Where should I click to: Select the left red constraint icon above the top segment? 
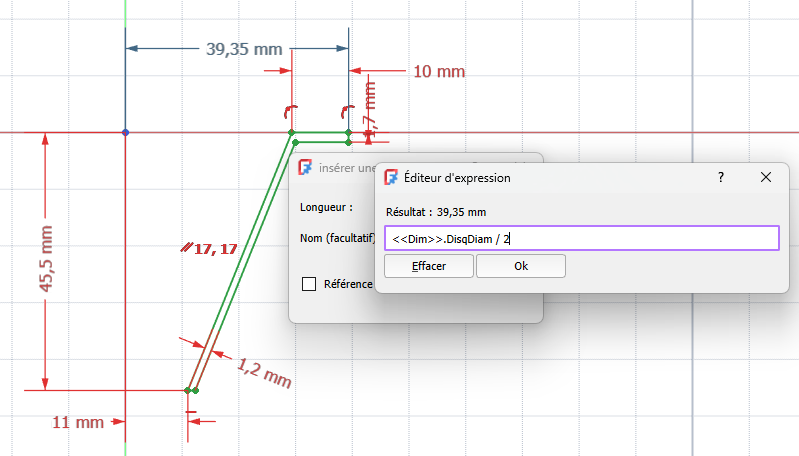[x=290, y=110]
